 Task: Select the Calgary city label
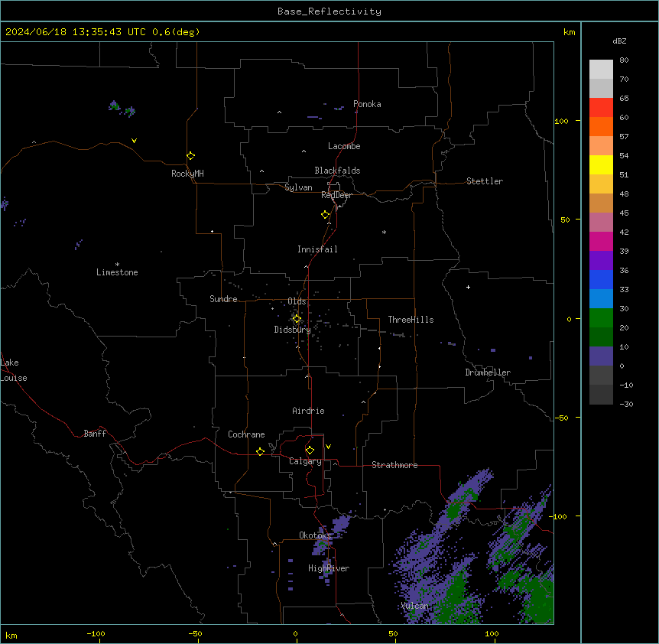coord(305,461)
